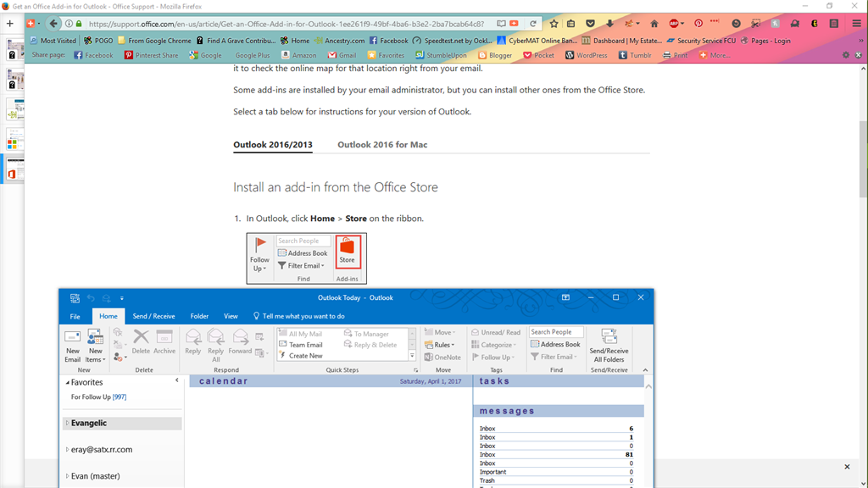Click the Undo arrow in Outlook title bar
The height and width of the screenshot is (488, 868).
91,298
